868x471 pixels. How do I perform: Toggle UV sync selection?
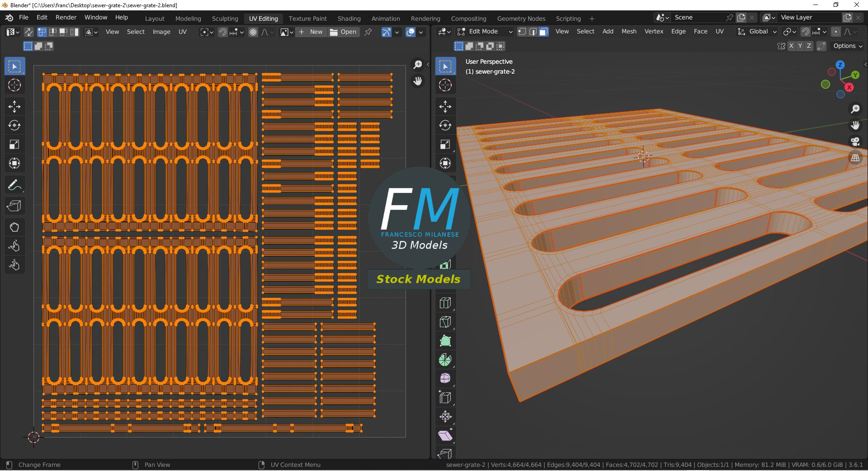[28, 32]
